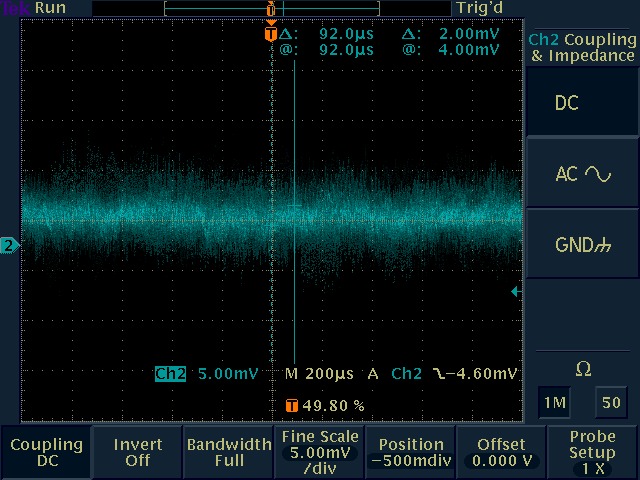Click the Trig'd status indicator

pyautogui.click(x=480, y=8)
